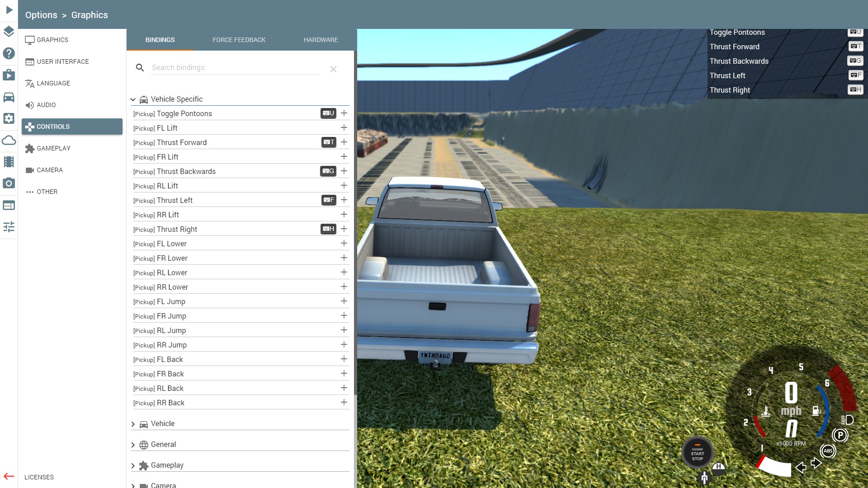Open the vehicle car icon in sidebar

tap(9, 97)
